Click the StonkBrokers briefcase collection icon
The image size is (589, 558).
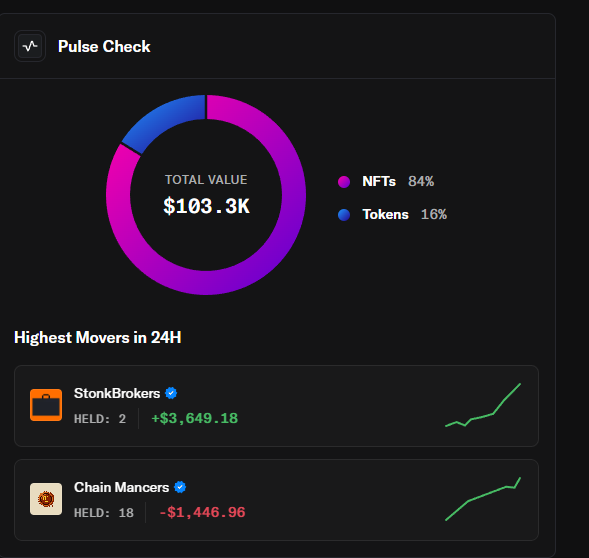pos(46,405)
